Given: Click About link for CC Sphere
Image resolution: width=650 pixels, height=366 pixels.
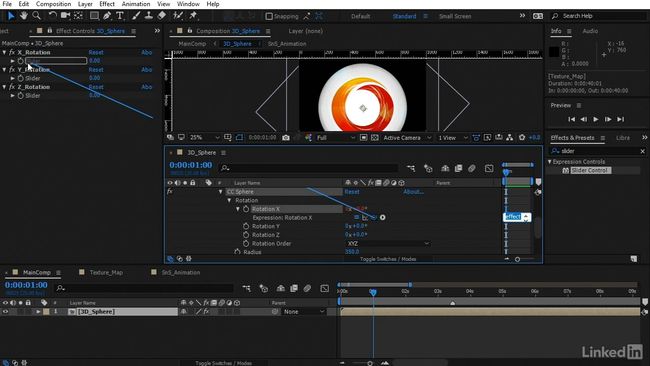Looking at the screenshot, I should pos(413,192).
